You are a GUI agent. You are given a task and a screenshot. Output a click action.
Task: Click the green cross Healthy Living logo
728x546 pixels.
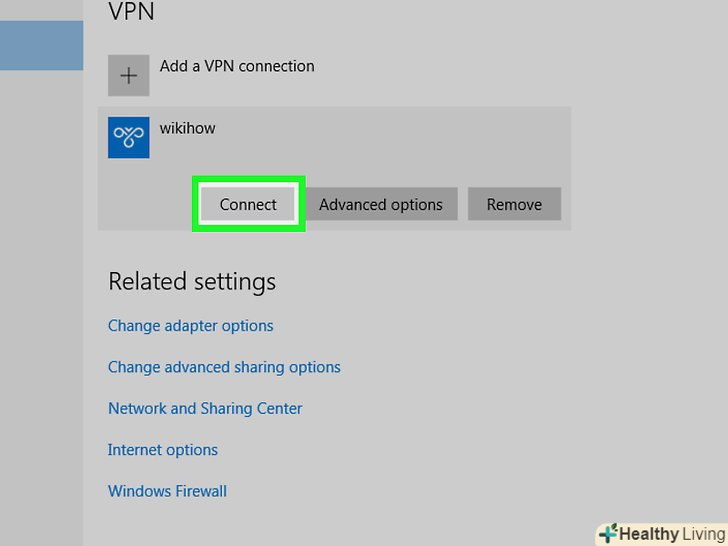(607, 534)
